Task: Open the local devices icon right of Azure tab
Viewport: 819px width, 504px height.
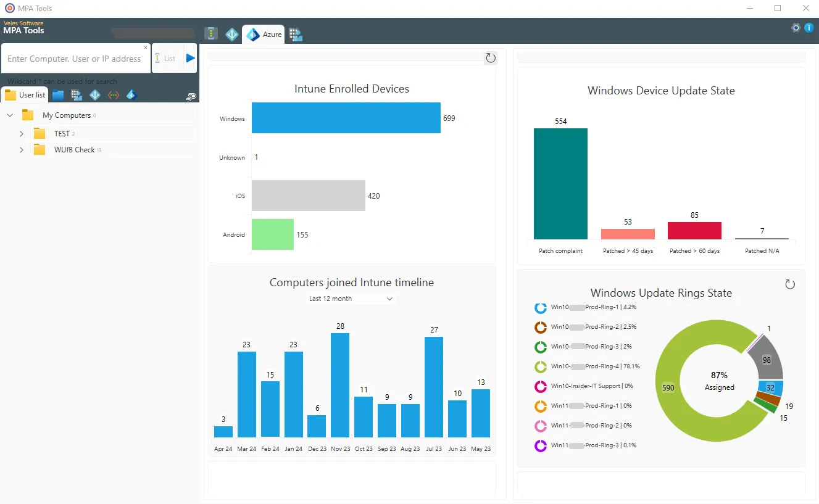Action: [x=295, y=35]
